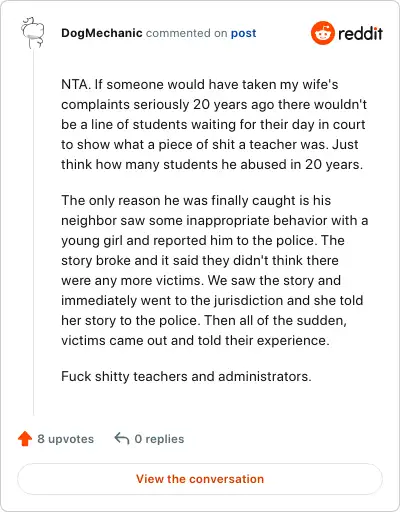The height and width of the screenshot is (512, 400).
Task: Click the orange upvote arrow
Action: point(25,439)
